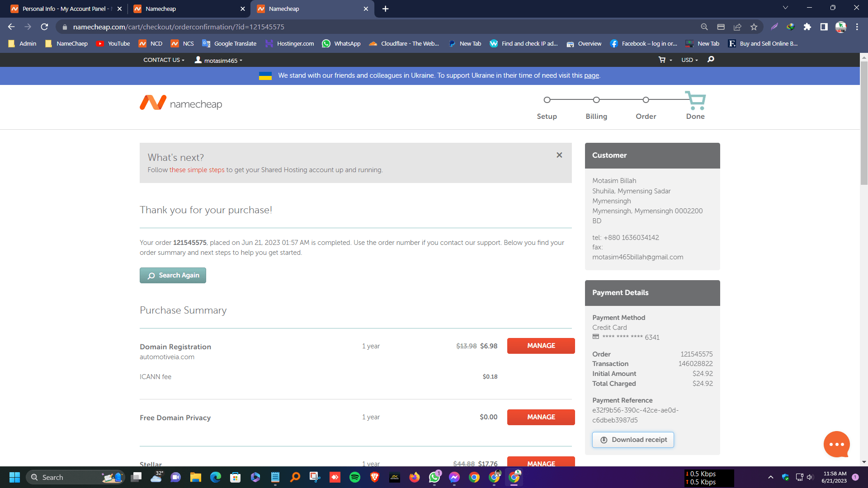Image resolution: width=868 pixels, height=488 pixels.
Task: Click the motasim465billah@gmail.com email
Action: (637, 257)
